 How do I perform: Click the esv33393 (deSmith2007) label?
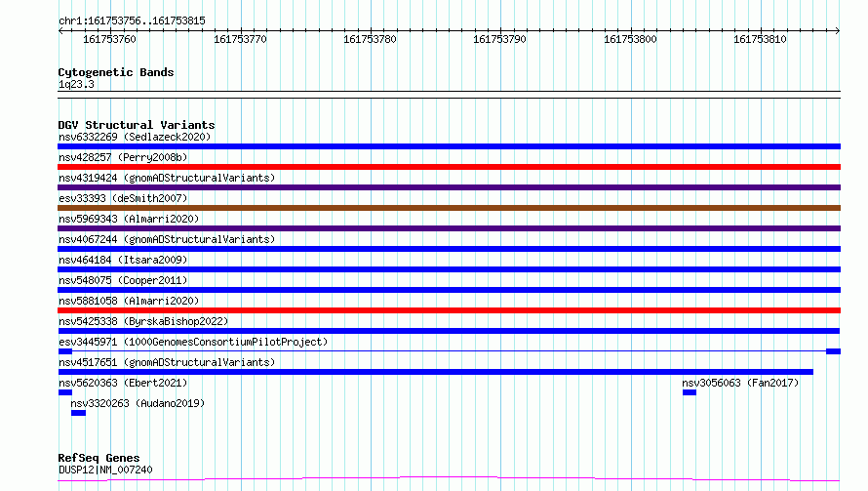123,198
